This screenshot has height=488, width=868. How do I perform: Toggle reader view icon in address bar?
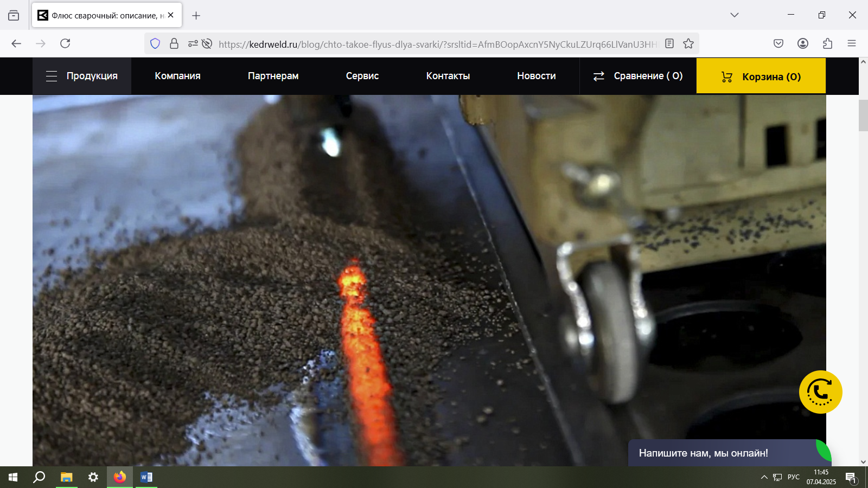point(669,44)
